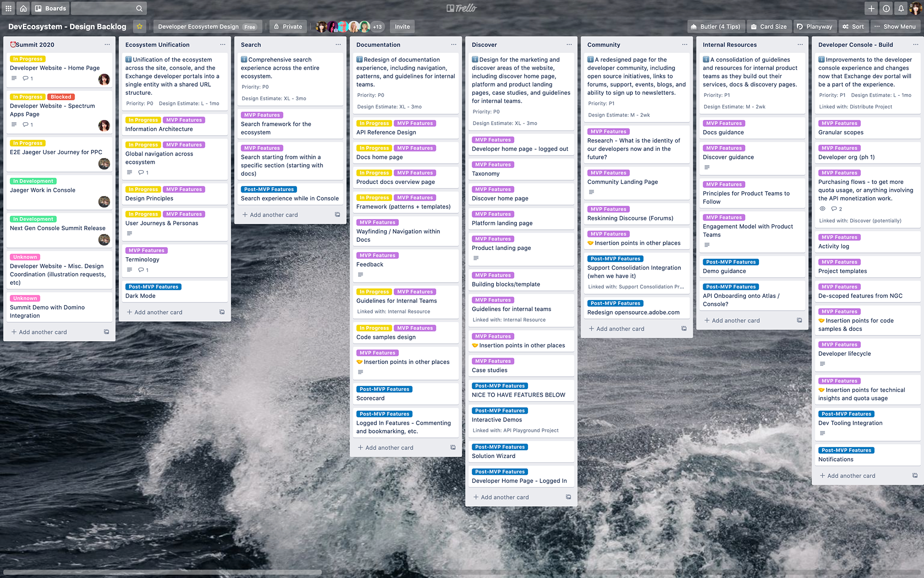Click card template icon in Summit 2020 list

(106, 332)
